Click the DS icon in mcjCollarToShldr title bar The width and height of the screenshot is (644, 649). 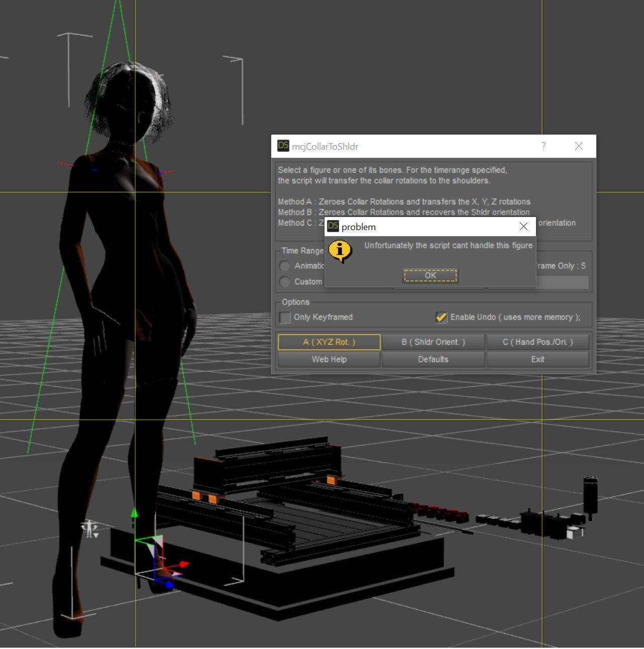point(283,146)
